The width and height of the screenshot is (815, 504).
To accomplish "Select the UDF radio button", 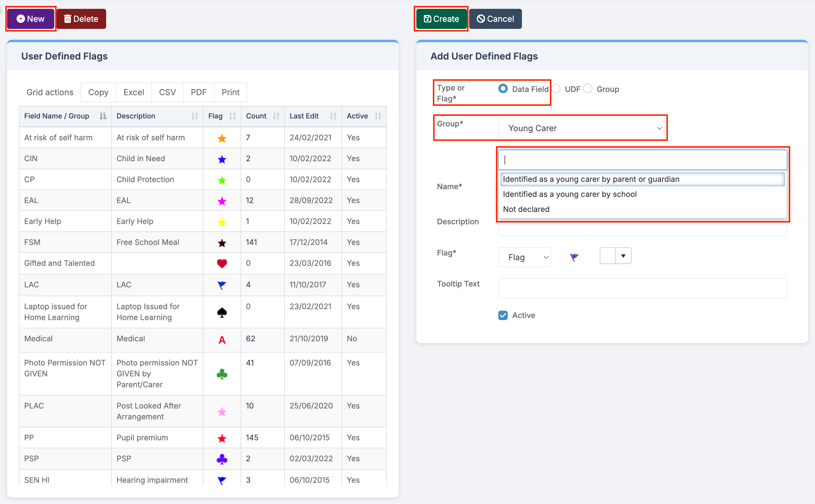I will (x=556, y=89).
